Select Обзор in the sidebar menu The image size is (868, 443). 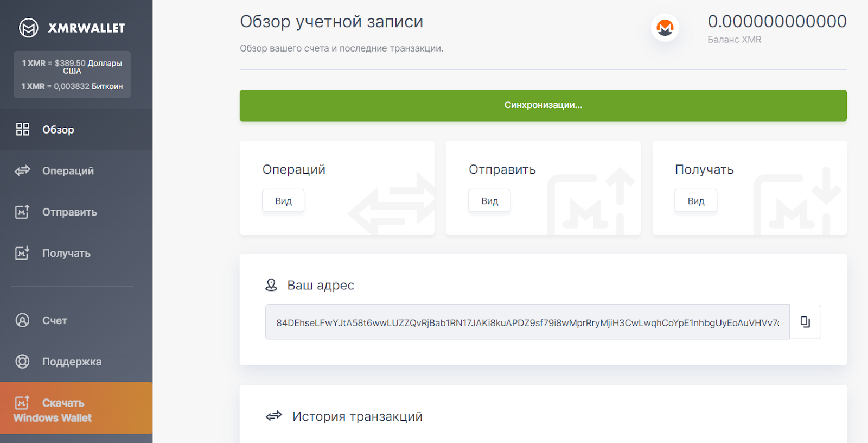click(76, 129)
